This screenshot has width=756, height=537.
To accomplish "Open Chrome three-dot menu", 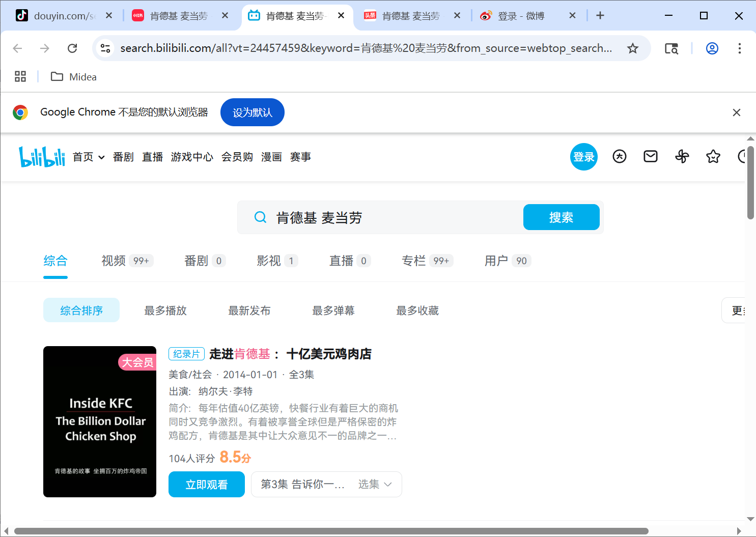I will point(740,48).
